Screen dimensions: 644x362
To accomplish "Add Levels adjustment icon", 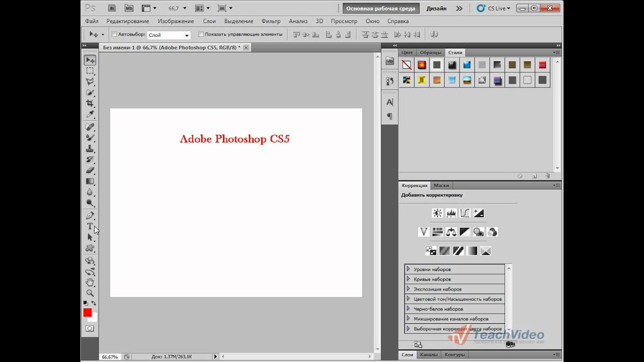I will pyautogui.click(x=451, y=213).
